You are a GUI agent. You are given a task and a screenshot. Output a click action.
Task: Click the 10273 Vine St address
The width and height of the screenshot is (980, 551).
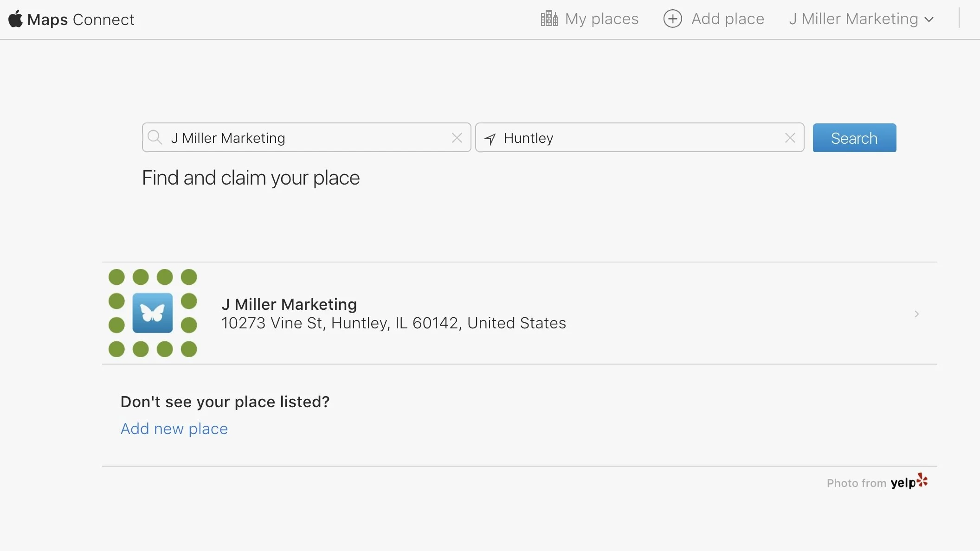(x=393, y=323)
